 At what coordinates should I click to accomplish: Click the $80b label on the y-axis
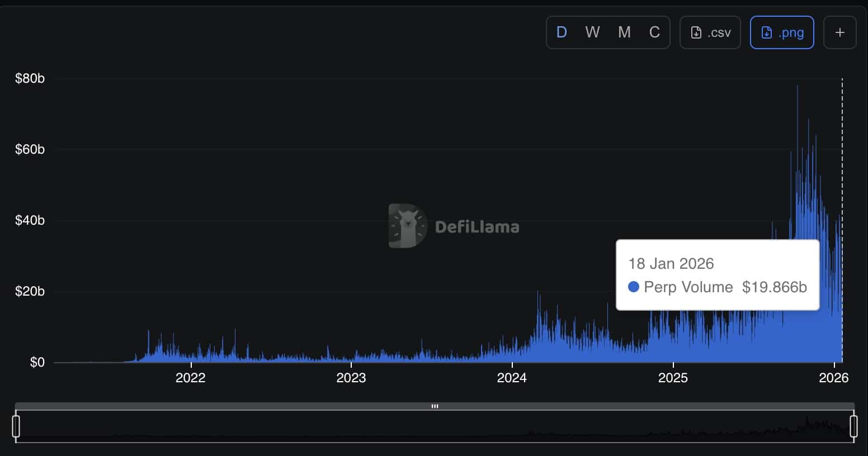pyautogui.click(x=30, y=78)
